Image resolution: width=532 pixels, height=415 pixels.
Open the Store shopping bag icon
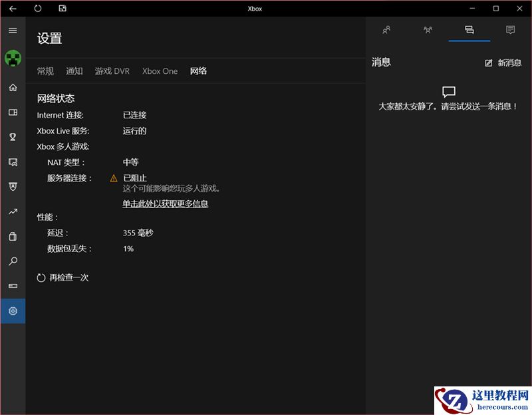click(x=12, y=236)
